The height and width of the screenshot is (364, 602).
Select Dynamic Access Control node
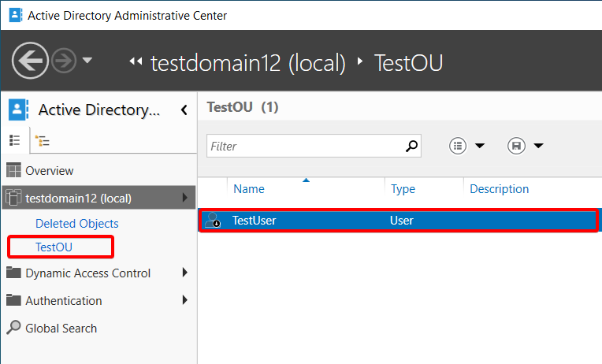pos(88,273)
